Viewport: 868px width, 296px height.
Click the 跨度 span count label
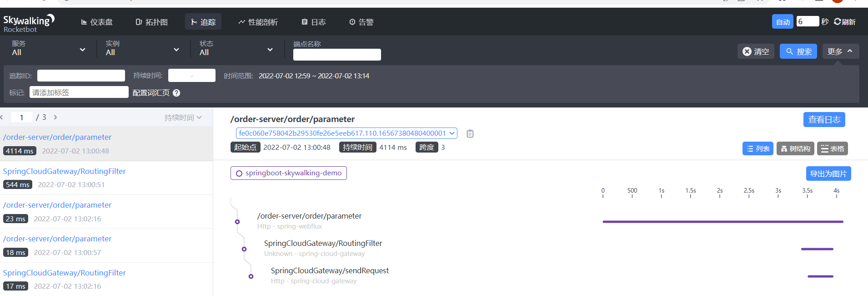(x=426, y=147)
